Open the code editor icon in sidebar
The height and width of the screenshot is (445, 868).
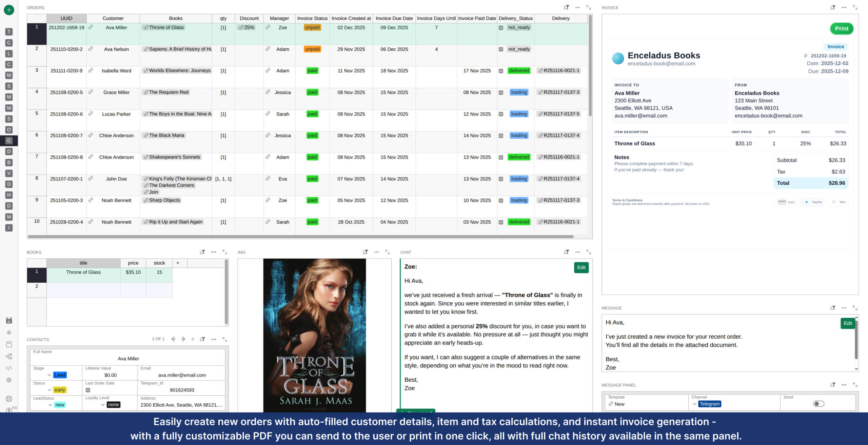tap(9, 368)
